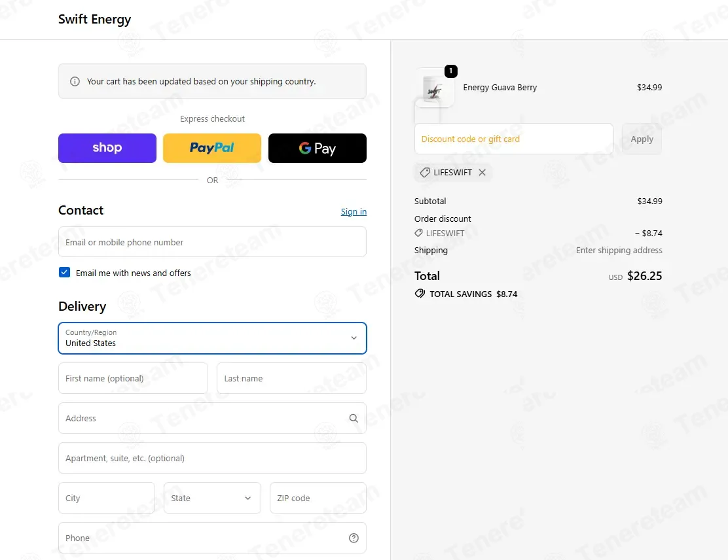Image resolution: width=728 pixels, height=560 pixels.
Task: Click the info icon in cart notice
Action: click(75, 82)
